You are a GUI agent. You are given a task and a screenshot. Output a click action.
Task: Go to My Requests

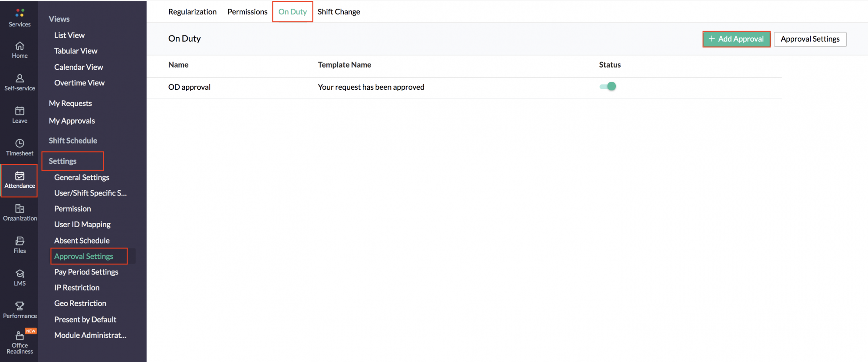pyautogui.click(x=70, y=103)
